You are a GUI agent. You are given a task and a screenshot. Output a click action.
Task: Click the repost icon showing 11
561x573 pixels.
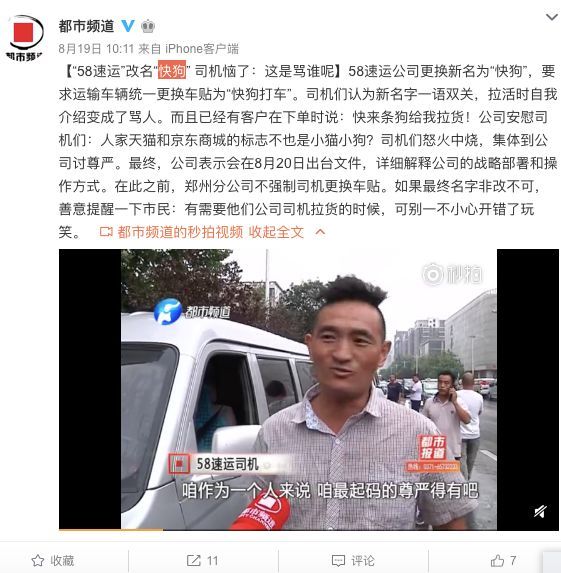point(193,560)
